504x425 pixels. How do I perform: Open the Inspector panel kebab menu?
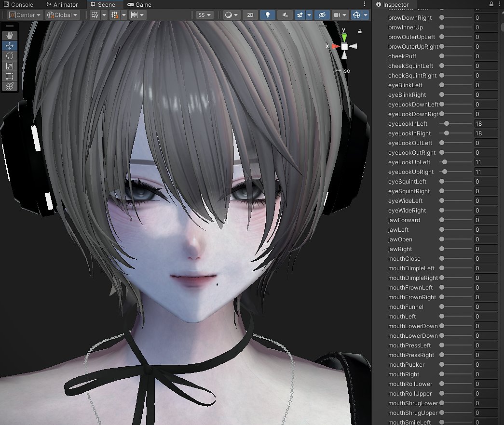click(500, 4)
